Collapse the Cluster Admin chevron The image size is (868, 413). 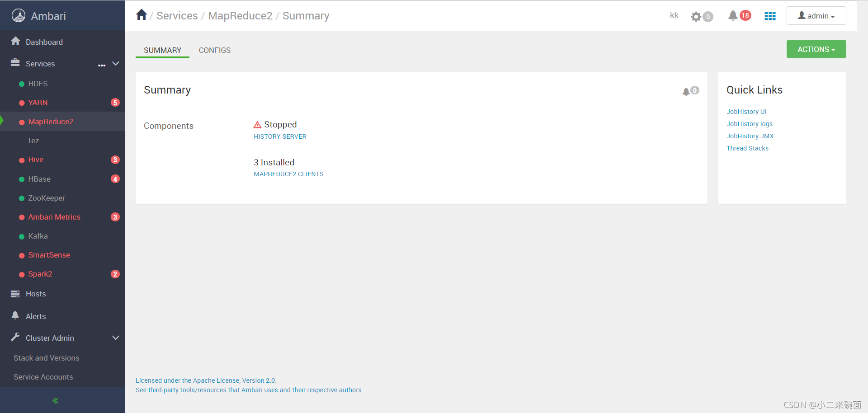pyautogui.click(x=116, y=338)
